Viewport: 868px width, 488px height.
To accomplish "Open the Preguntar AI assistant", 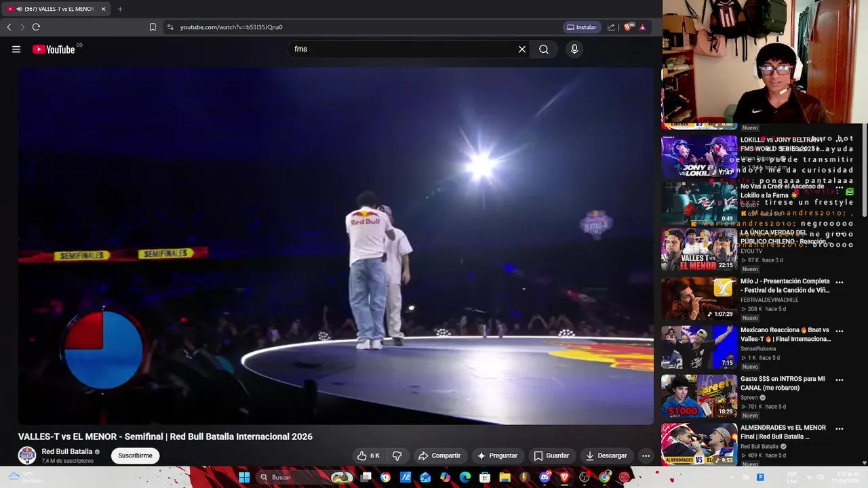I will coord(497,455).
